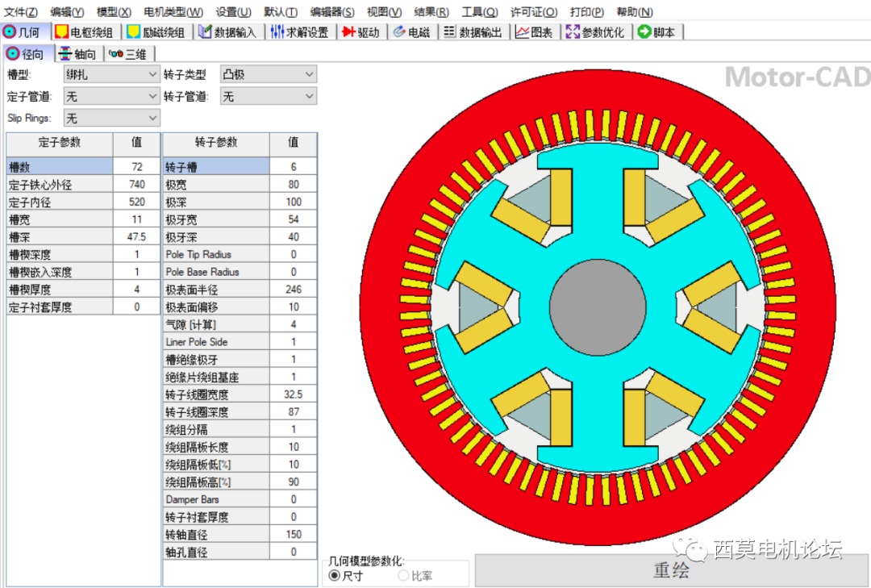
Task: Open the 电枢绕组 (armature winding) icon
Action: point(84,32)
